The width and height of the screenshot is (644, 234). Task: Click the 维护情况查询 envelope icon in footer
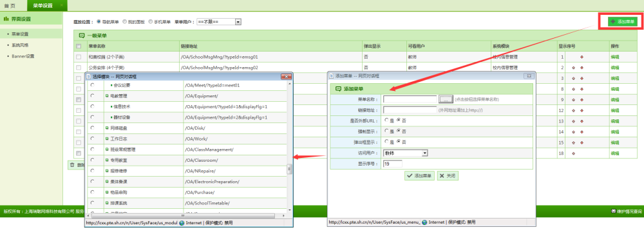pos(614,211)
